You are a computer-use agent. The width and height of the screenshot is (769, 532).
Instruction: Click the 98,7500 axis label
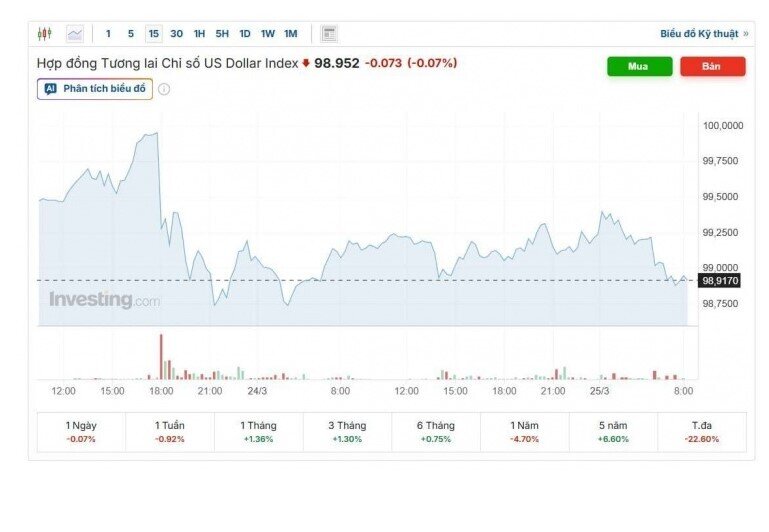tap(720, 304)
